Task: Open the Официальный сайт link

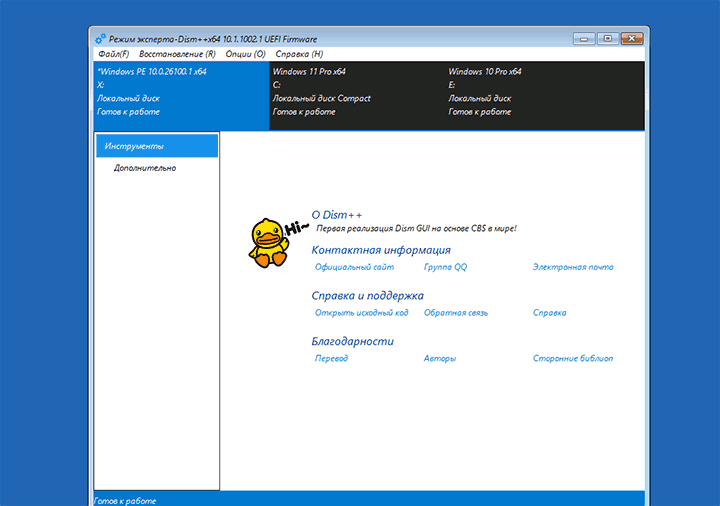Action: [354, 267]
